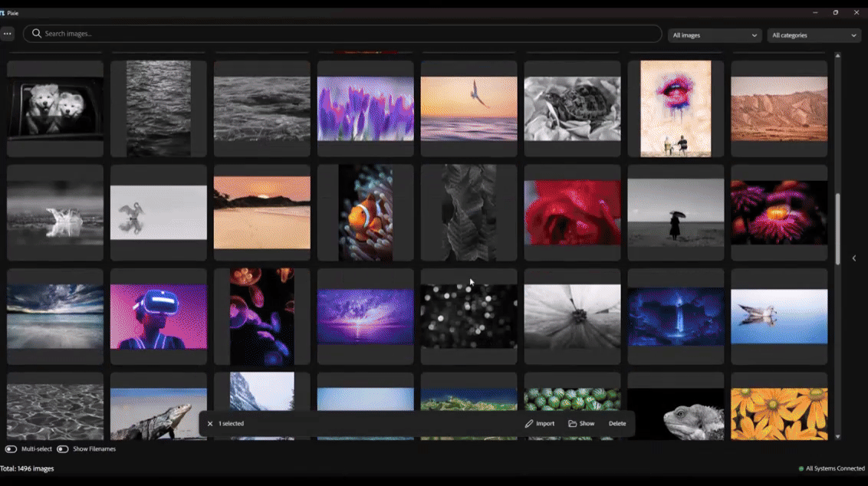Screen dimensions: 868x486
Task: Expand the All categories dropdown
Action: tap(814, 35)
